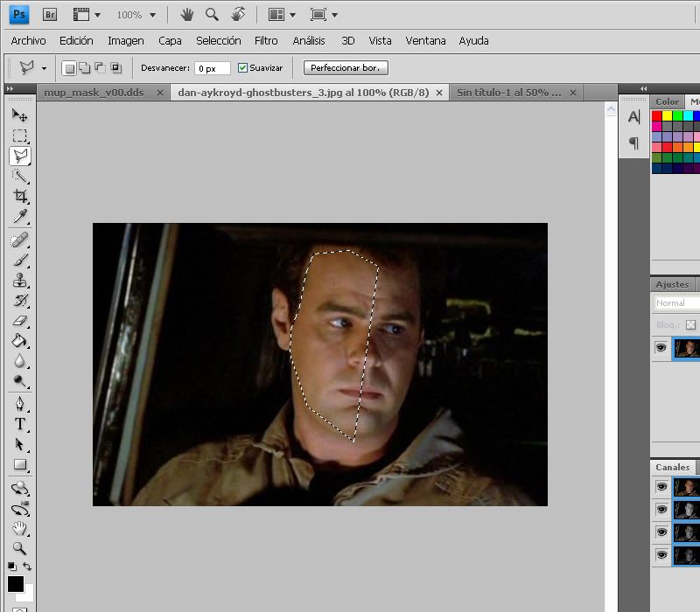
Task: Open the Imagen menu
Action: (126, 41)
